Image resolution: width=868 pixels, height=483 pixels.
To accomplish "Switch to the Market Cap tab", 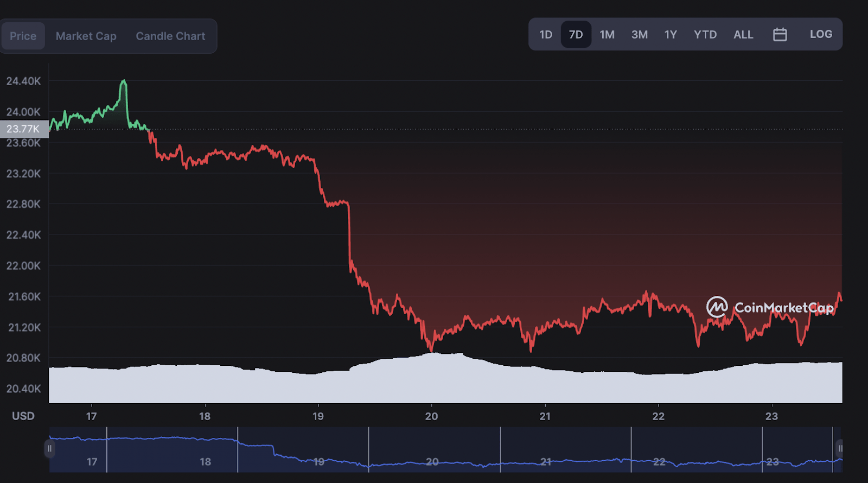I will click(86, 36).
